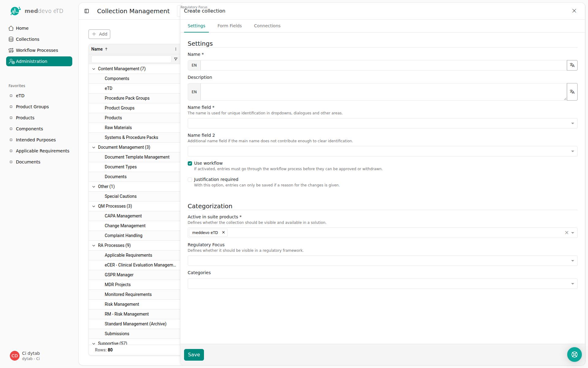This screenshot has width=588, height=368.
Task: Toggle the sidebar panel icon
Action: (87, 11)
